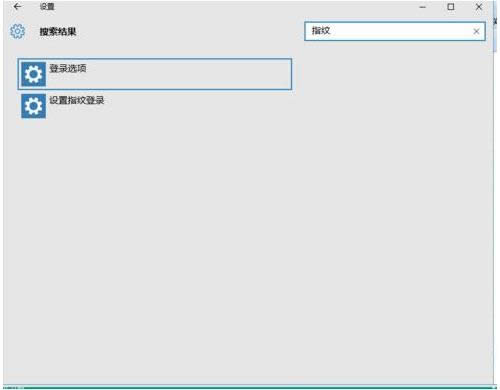Screen dimensions: 500x390
Task: Click inside the search field after 指纹
Action: [400, 31]
